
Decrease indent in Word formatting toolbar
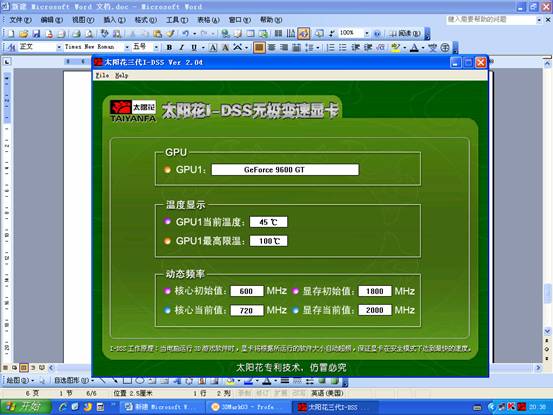click(356, 47)
